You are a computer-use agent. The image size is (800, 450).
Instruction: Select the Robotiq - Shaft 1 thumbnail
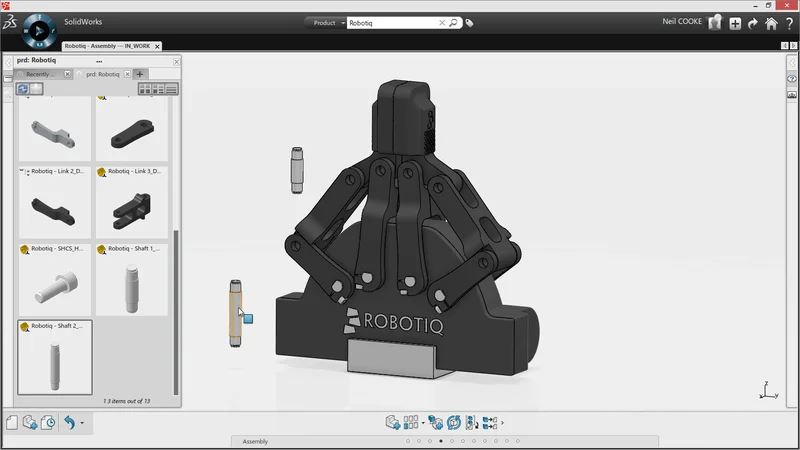point(132,280)
